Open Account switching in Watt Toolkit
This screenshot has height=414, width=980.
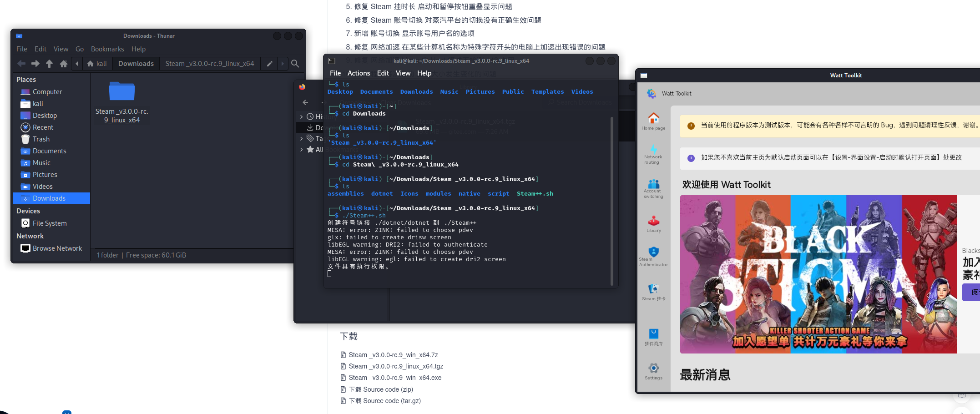click(653, 189)
